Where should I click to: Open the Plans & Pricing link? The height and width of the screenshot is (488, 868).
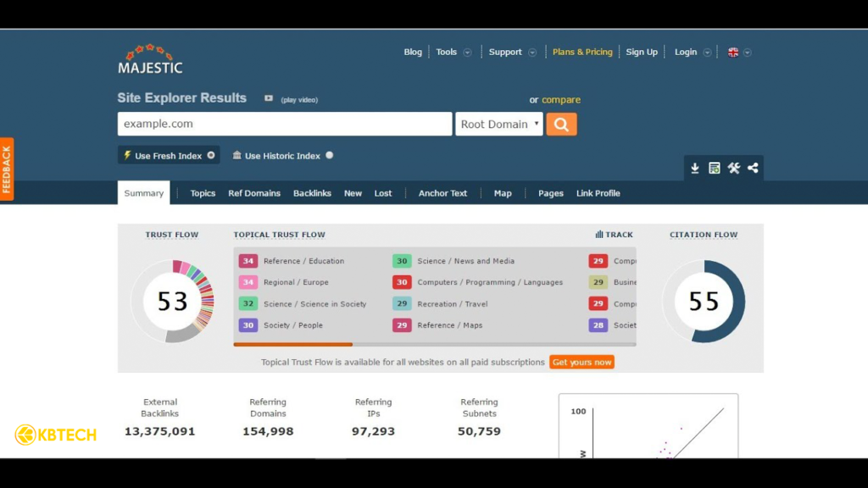582,53
